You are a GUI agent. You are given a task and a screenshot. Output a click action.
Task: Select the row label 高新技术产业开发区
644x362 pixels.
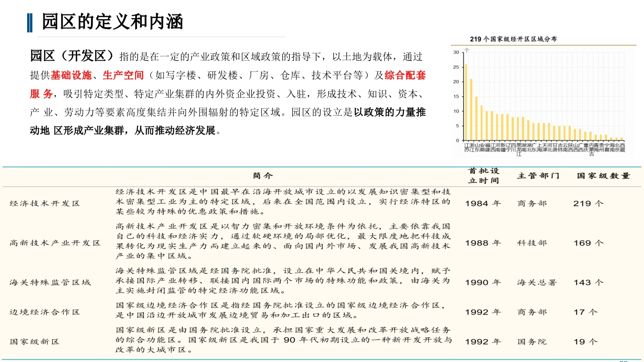coord(55,243)
